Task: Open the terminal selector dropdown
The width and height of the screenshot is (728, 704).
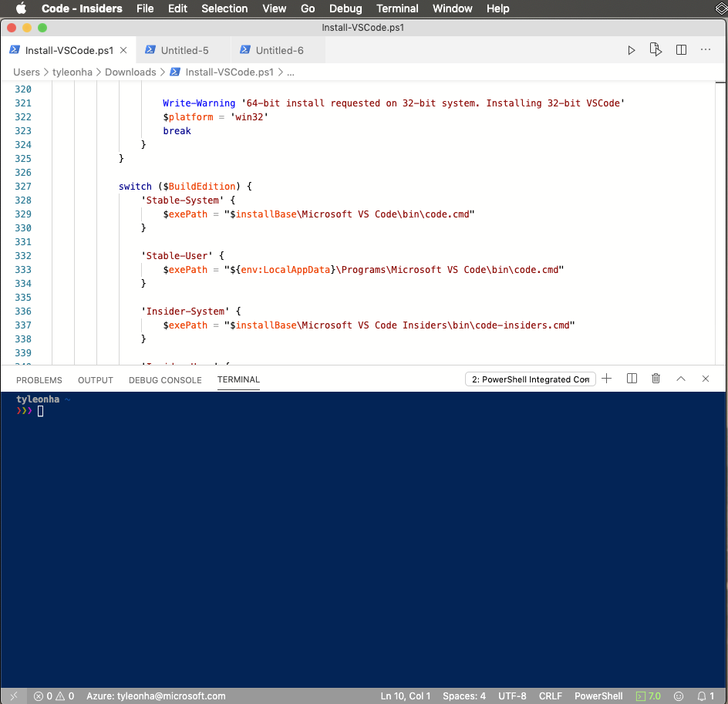Action: coord(530,379)
